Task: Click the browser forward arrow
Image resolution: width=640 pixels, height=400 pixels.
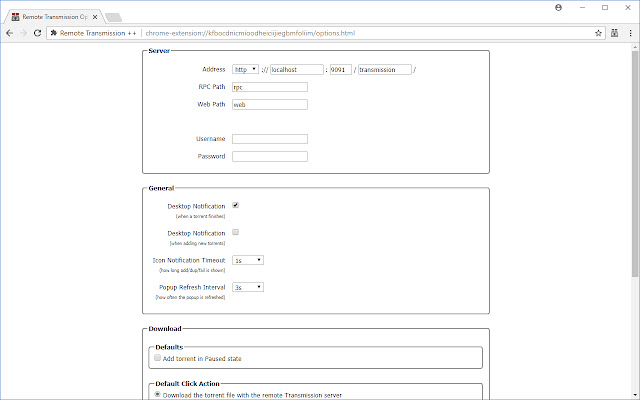Action: click(24, 33)
